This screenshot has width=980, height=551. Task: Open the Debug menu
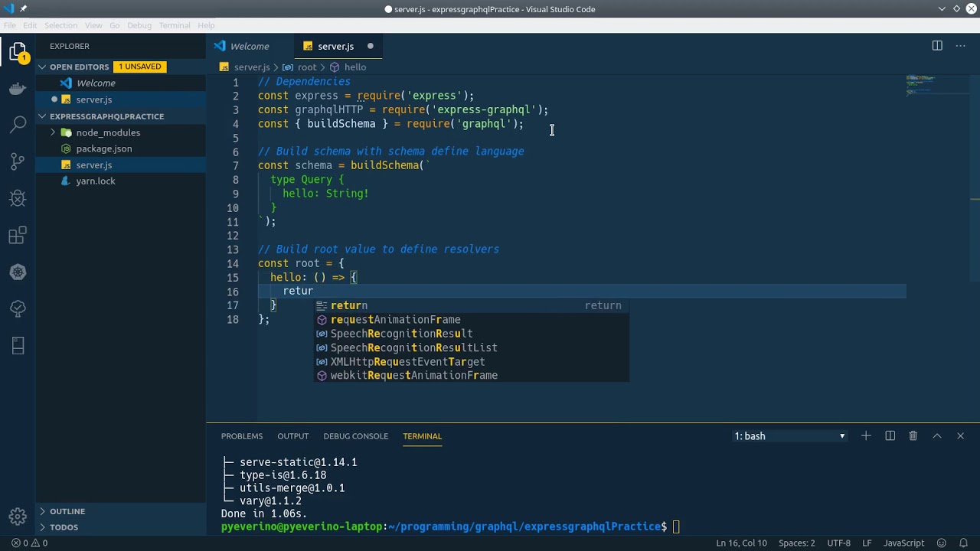click(x=139, y=25)
